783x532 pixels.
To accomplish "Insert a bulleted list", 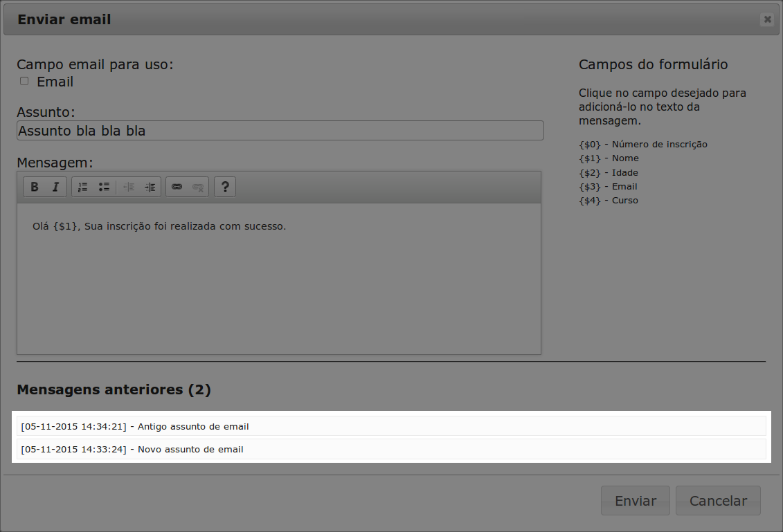I will (104, 187).
